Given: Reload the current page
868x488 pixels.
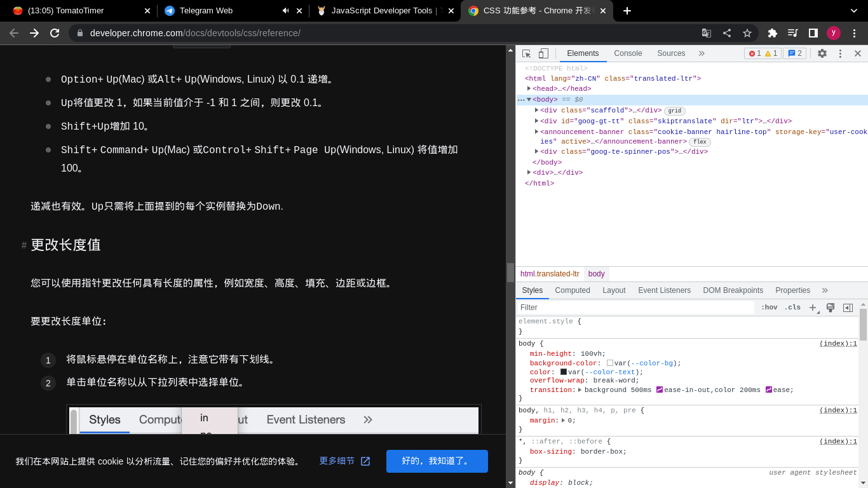Looking at the screenshot, I should tap(55, 33).
